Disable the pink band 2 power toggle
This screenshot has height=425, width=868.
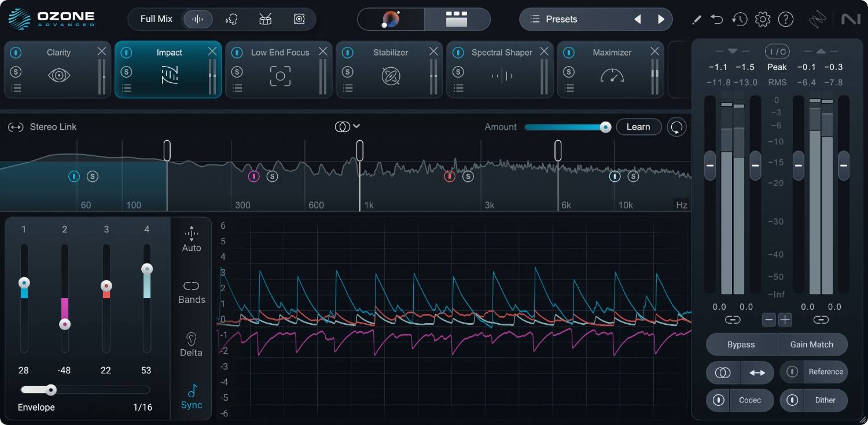click(x=253, y=177)
